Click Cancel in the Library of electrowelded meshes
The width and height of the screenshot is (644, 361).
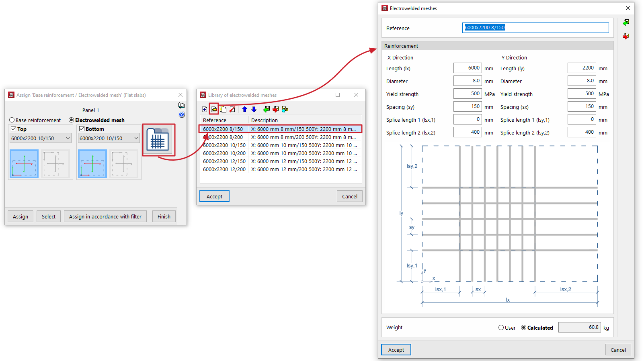coord(350,196)
